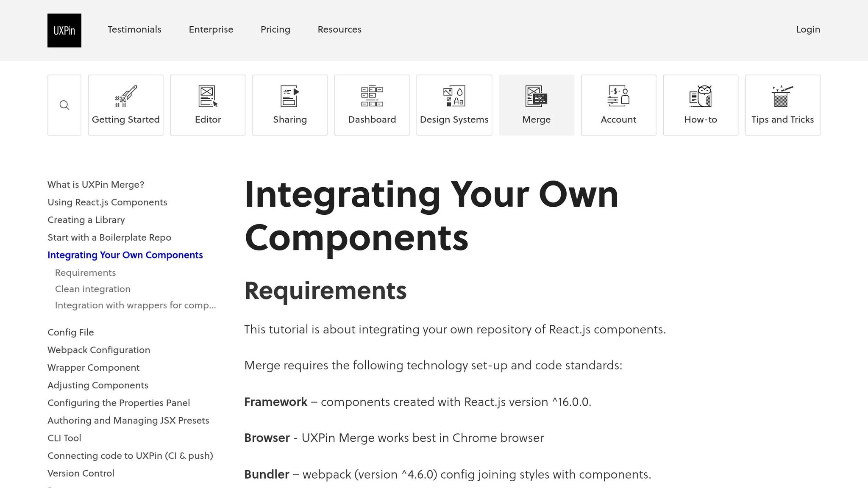
Task: Select the Design Systems category label
Action: coord(454,119)
